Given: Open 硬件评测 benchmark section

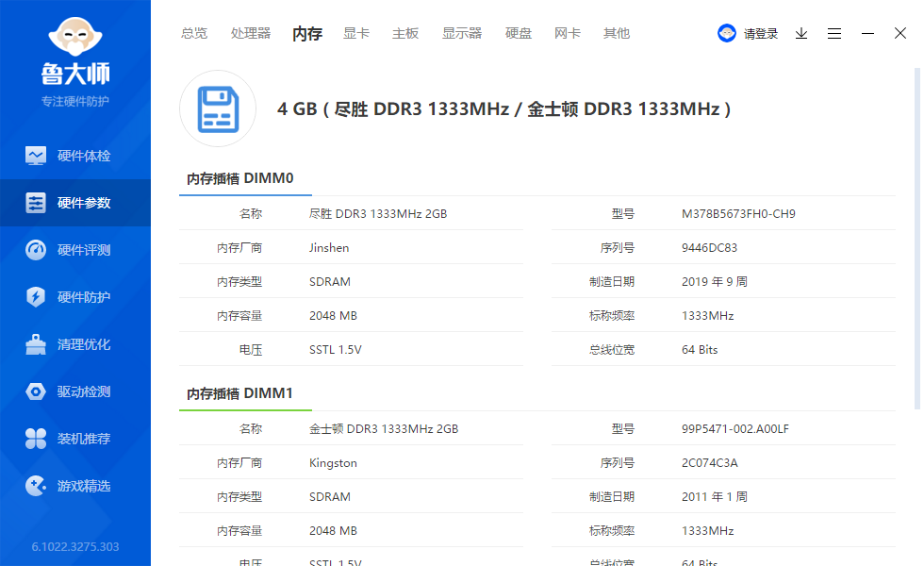Looking at the screenshot, I should [75, 250].
